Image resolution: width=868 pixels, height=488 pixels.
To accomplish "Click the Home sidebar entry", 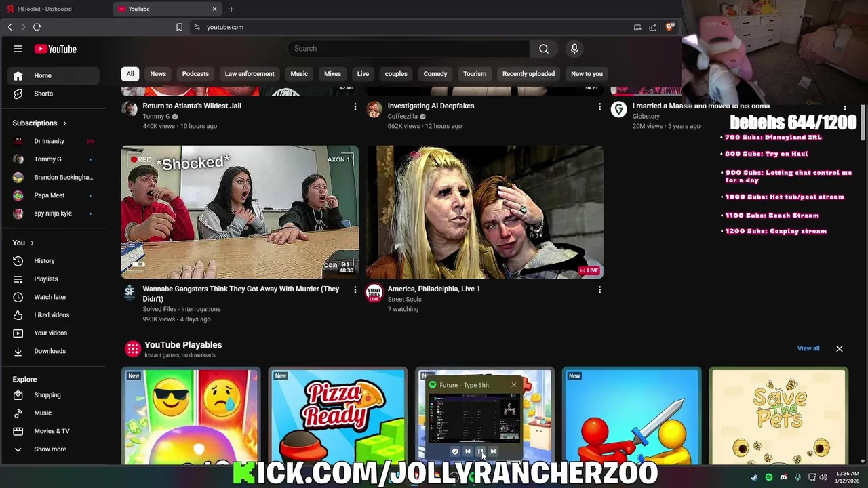I will click(54, 75).
